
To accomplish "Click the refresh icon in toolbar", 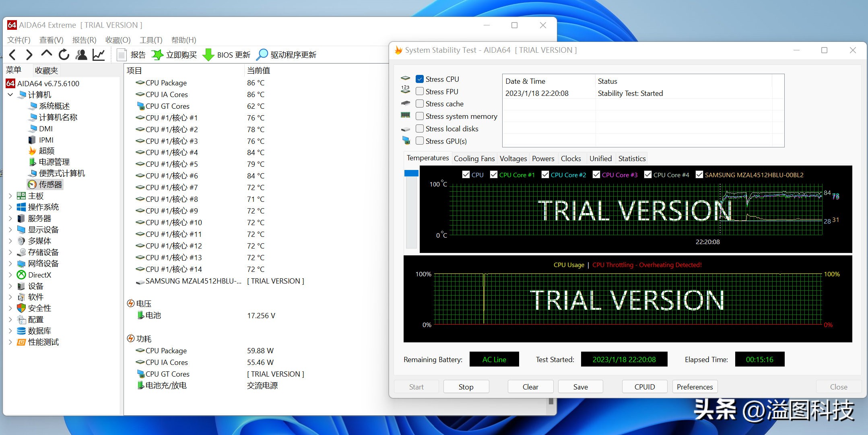I will tap(64, 55).
